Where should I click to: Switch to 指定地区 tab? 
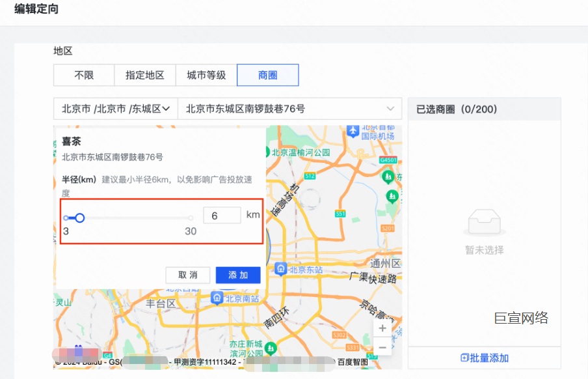click(x=145, y=75)
